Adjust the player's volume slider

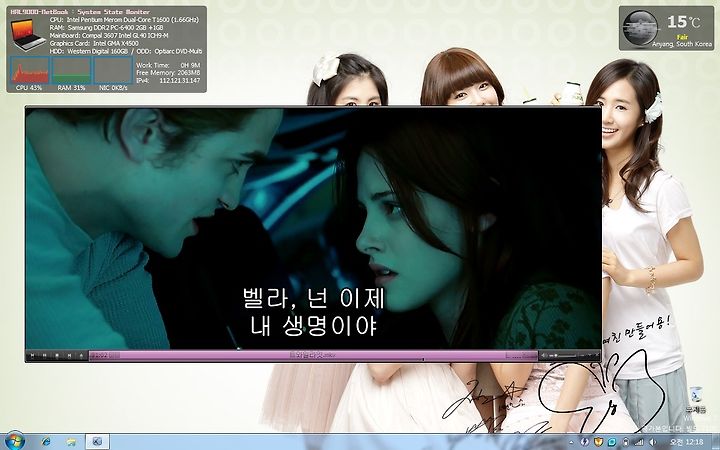pos(562,355)
